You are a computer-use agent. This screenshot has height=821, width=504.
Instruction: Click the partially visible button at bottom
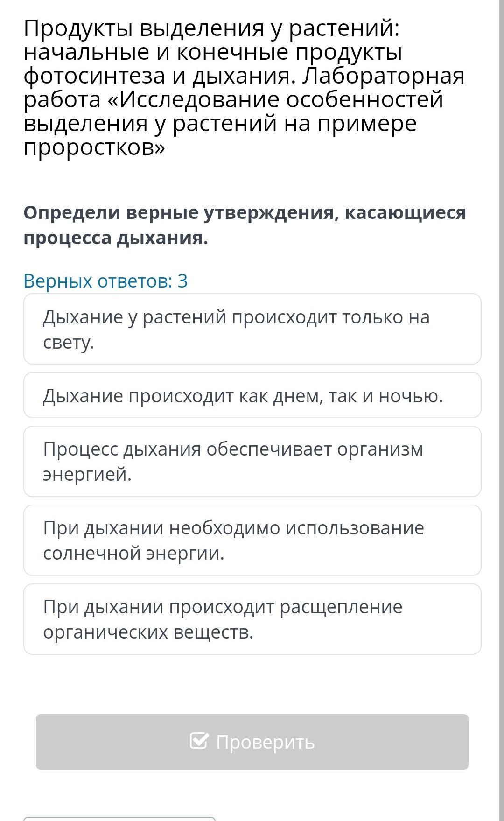[119, 818]
